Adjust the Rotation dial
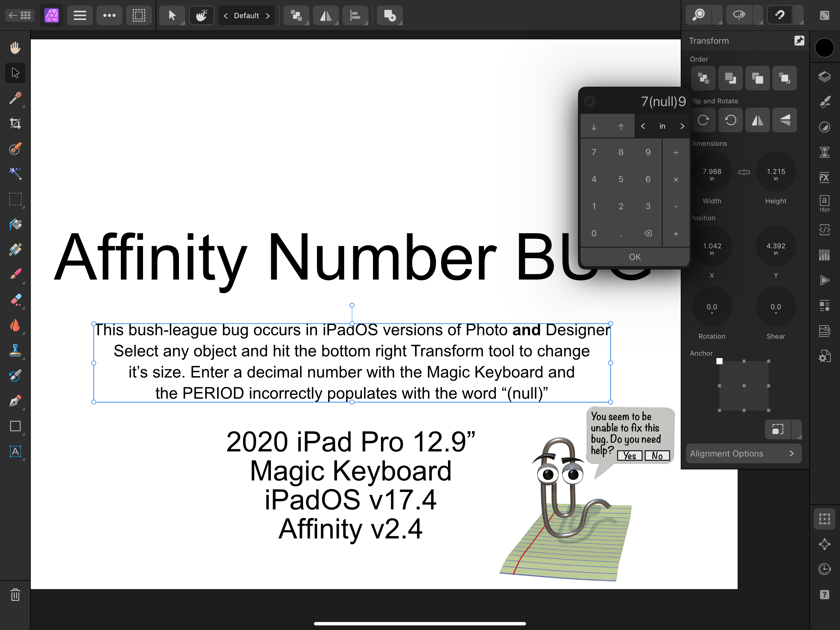 [712, 307]
